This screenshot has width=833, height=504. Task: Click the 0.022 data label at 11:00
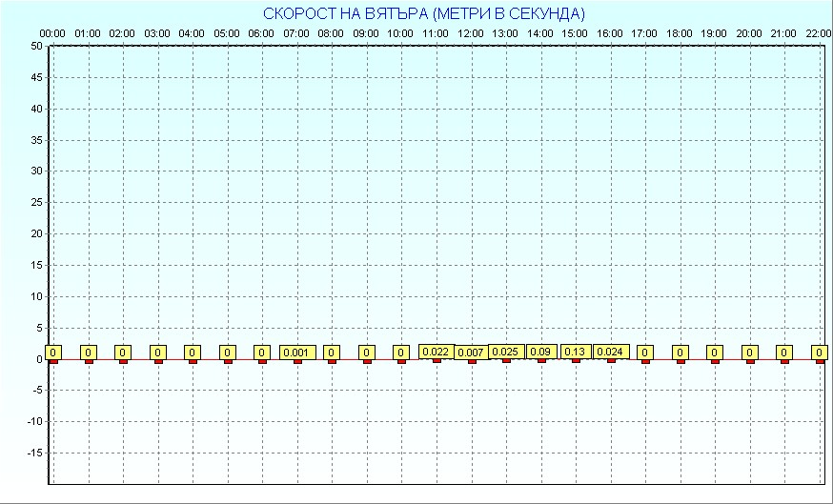click(436, 352)
